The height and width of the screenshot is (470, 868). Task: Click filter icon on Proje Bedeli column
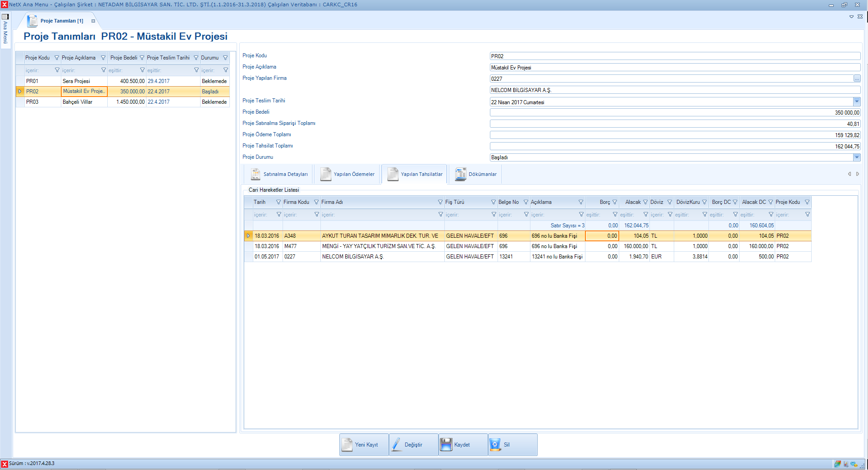pos(142,58)
